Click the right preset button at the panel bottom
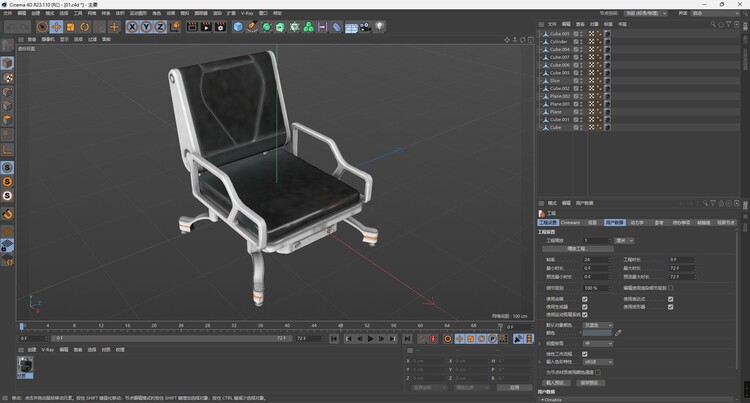The height and width of the screenshot is (403, 750). [x=591, y=382]
